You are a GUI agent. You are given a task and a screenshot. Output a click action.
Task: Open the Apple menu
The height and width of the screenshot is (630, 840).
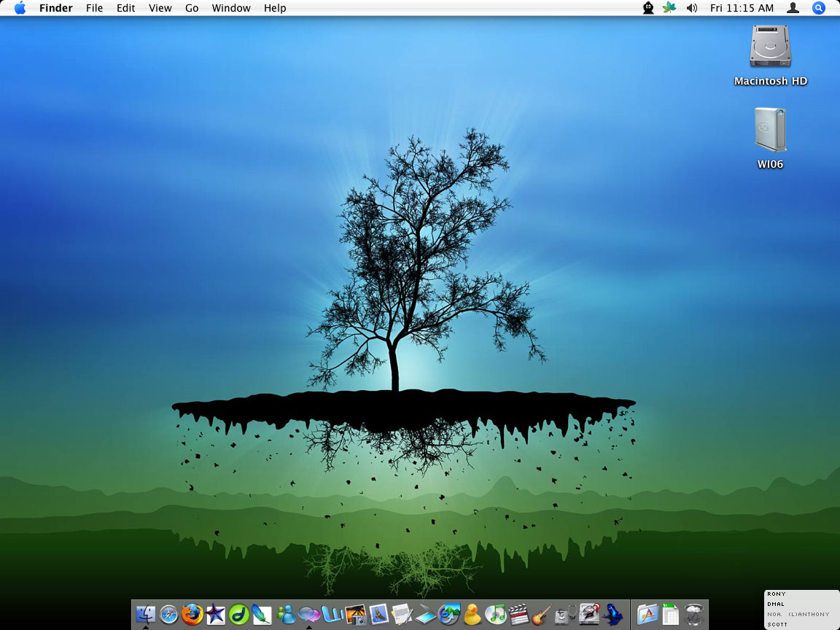[x=20, y=8]
